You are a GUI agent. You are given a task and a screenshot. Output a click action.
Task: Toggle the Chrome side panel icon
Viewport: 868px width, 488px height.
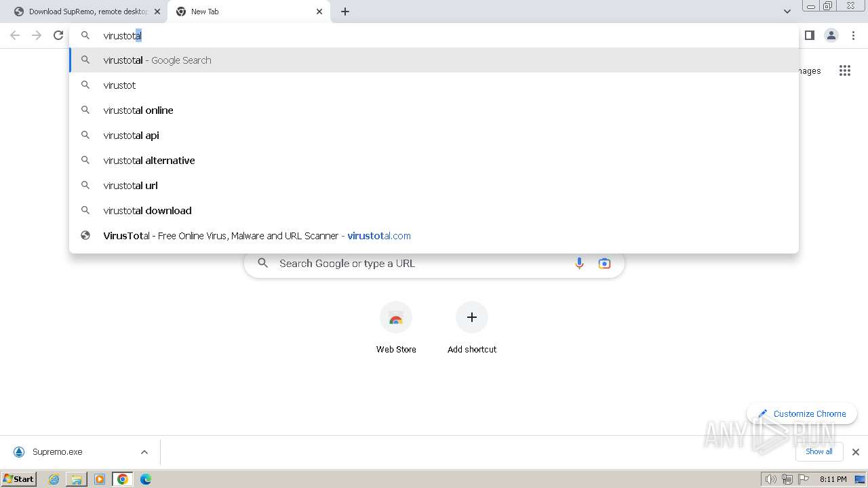click(x=809, y=35)
